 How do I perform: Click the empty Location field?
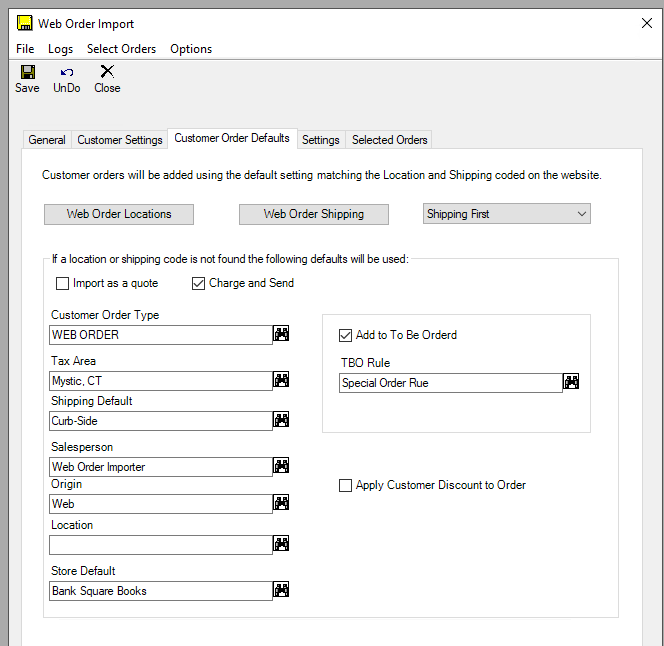(x=161, y=545)
